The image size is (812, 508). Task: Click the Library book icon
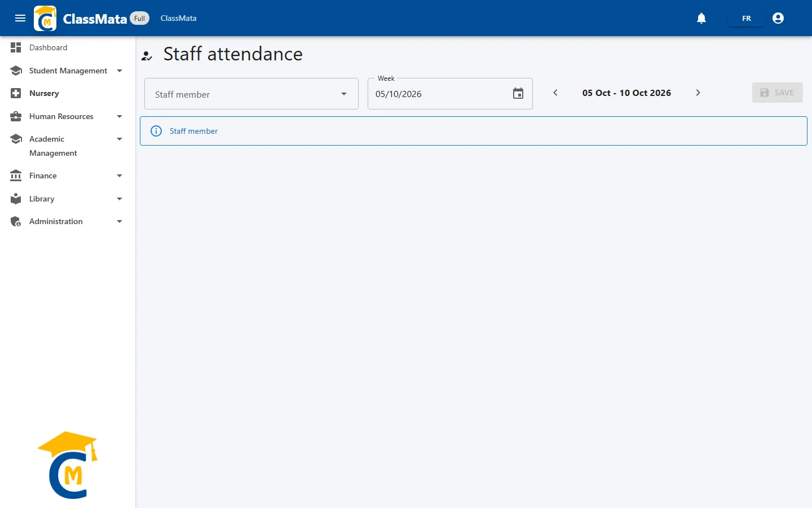pyautogui.click(x=16, y=199)
